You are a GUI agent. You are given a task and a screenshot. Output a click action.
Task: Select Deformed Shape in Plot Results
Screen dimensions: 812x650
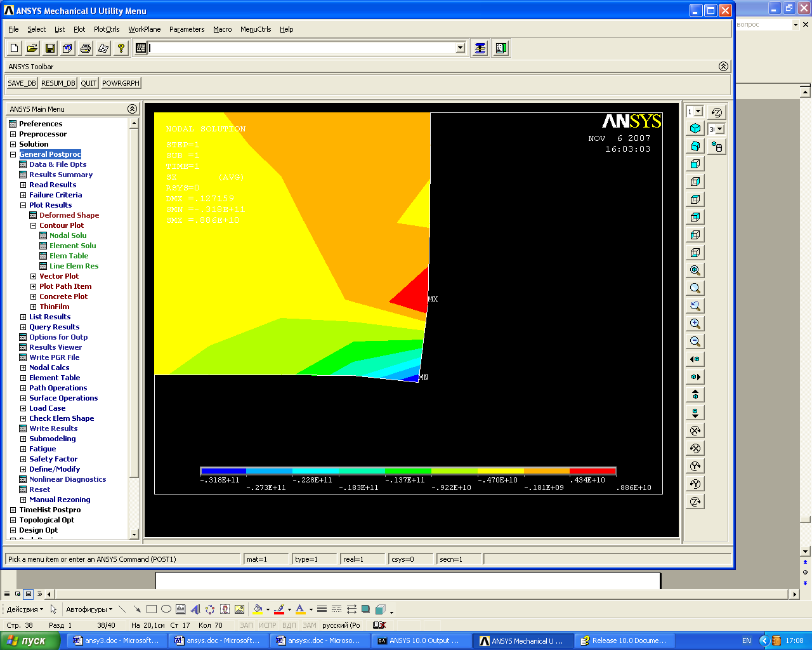69,215
